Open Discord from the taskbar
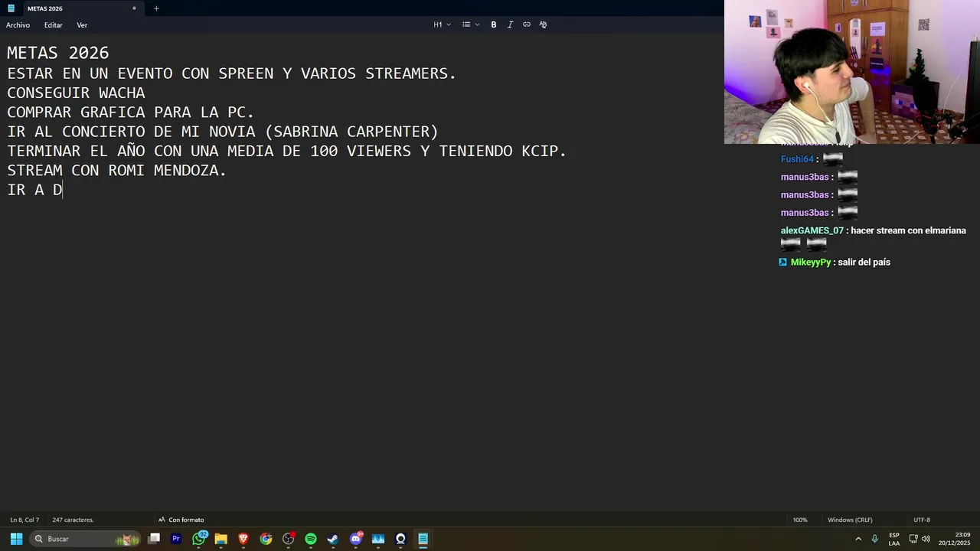Screen dimensions: 980x551 pos(356,539)
